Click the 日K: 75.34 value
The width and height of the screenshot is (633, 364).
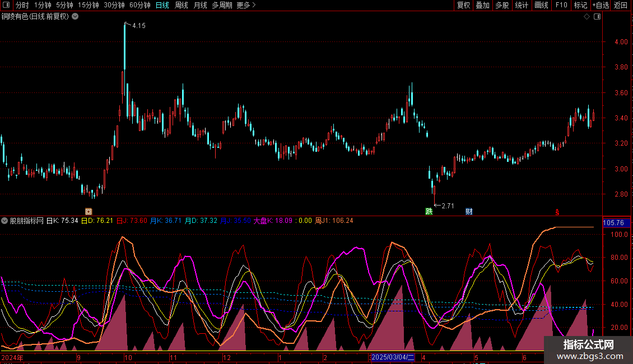pyautogui.click(x=62, y=221)
